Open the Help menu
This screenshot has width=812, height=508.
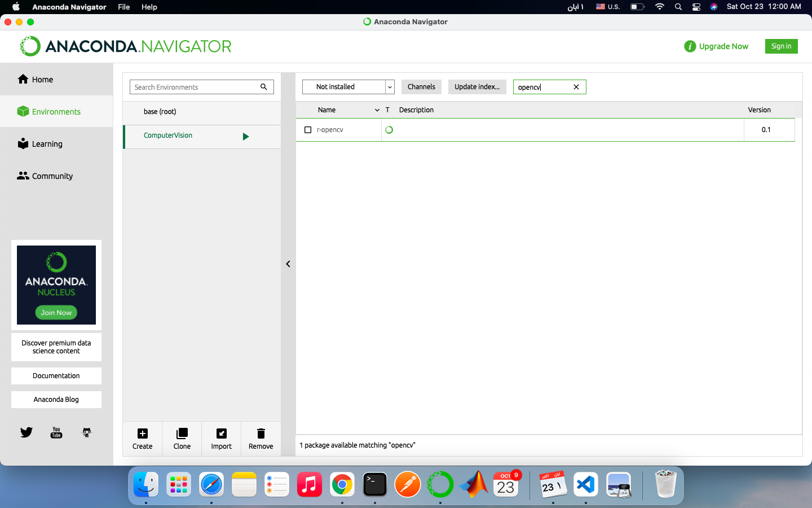[149, 7]
